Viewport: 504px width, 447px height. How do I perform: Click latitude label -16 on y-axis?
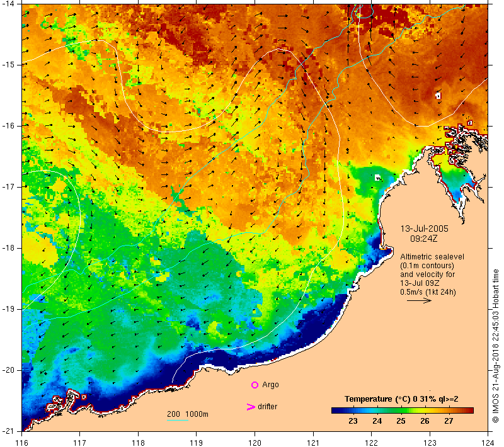[x=8, y=125]
